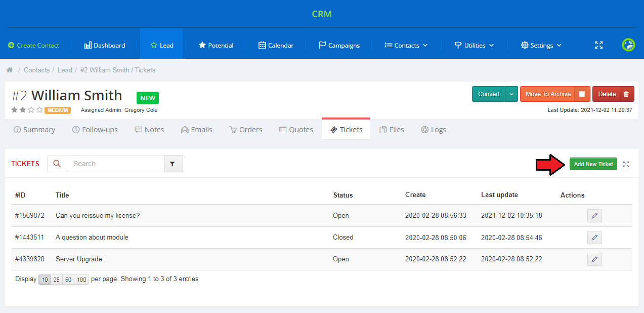Click the Closed status of #1443511
The width and height of the screenshot is (644, 313).
[x=343, y=237]
